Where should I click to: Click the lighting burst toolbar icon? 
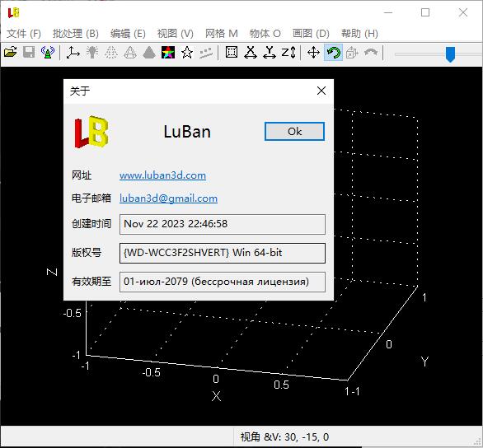point(92,53)
